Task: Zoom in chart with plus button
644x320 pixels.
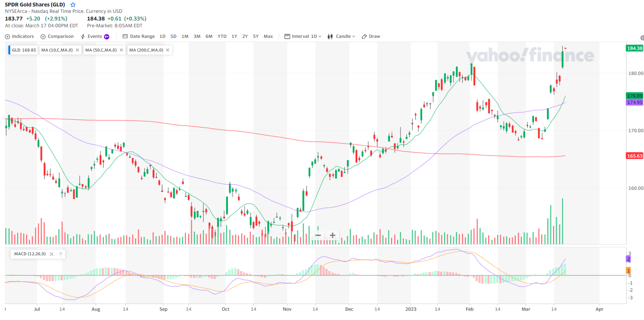Action: 333,235
